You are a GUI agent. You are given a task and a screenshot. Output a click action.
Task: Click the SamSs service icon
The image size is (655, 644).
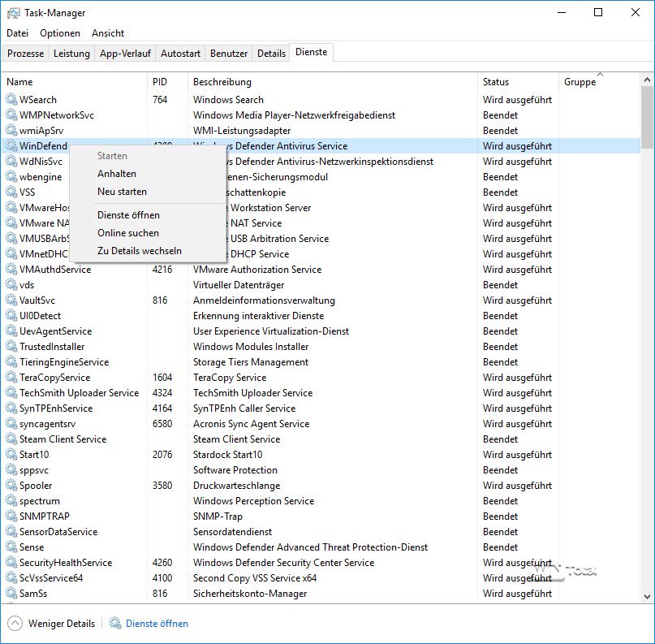11,594
